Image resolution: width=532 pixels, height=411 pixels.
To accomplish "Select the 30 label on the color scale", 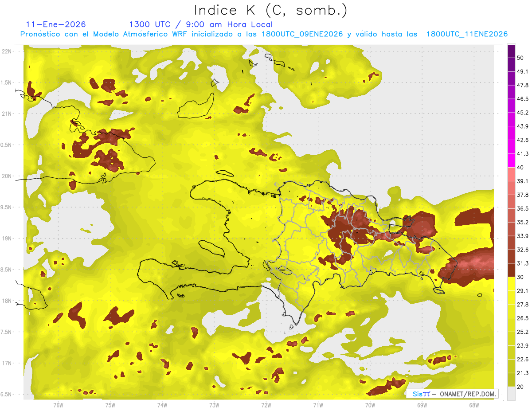I will tap(520, 277).
